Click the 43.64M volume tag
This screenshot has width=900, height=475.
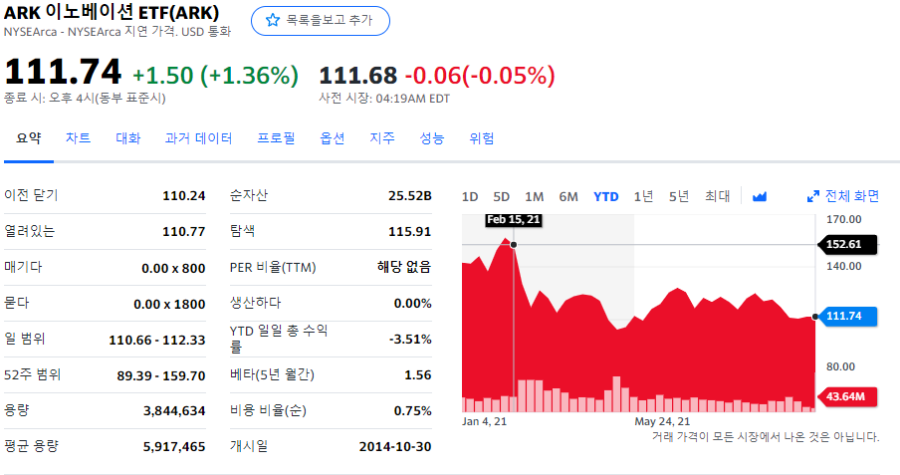click(847, 396)
